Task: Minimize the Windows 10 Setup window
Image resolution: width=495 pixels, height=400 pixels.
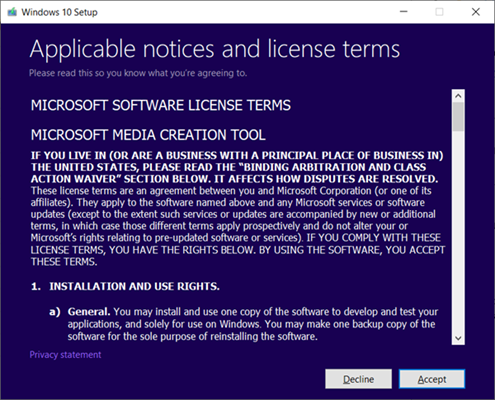Action: tap(404, 12)
